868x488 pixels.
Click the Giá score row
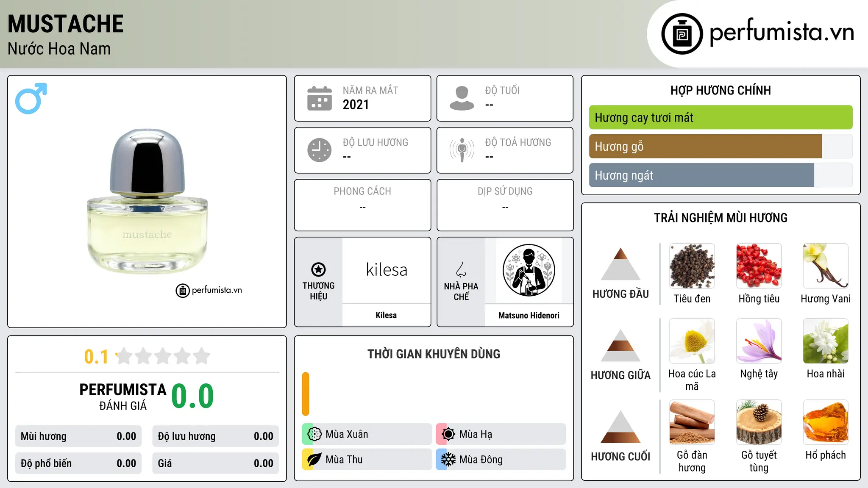point(216,463)
